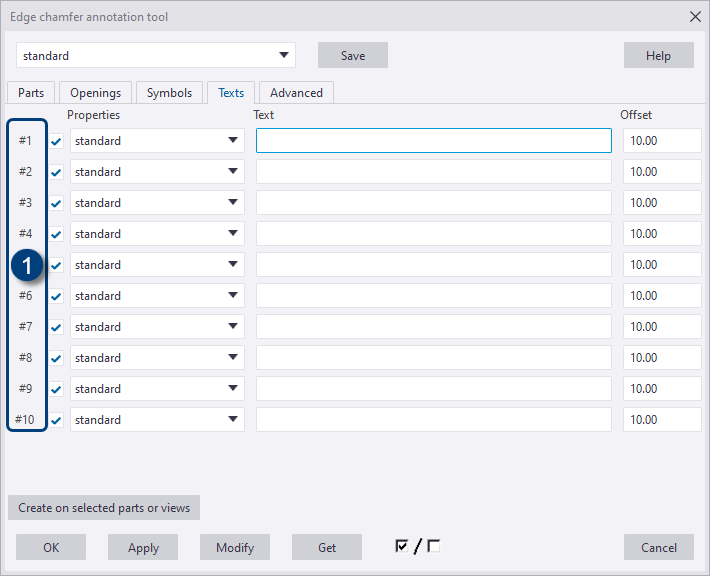710x576 pixels.
Task: Open the top standard settings dropdown
Action: [x=156, y=55]
